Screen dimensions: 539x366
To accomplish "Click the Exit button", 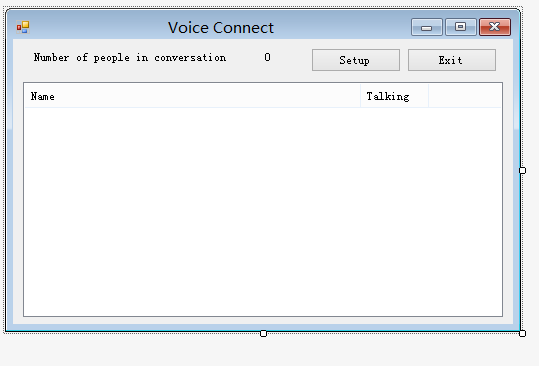I will click(x=452, y=60).
